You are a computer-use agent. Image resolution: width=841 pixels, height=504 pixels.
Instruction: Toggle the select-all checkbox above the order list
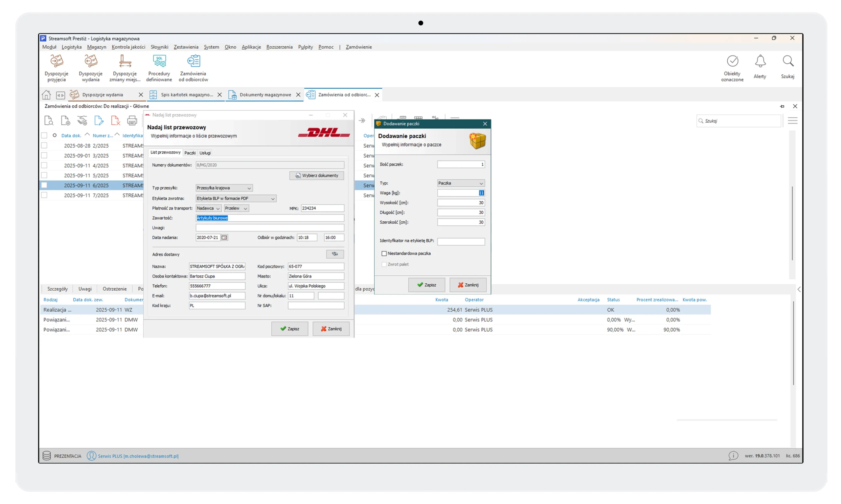tap(44, 135)
